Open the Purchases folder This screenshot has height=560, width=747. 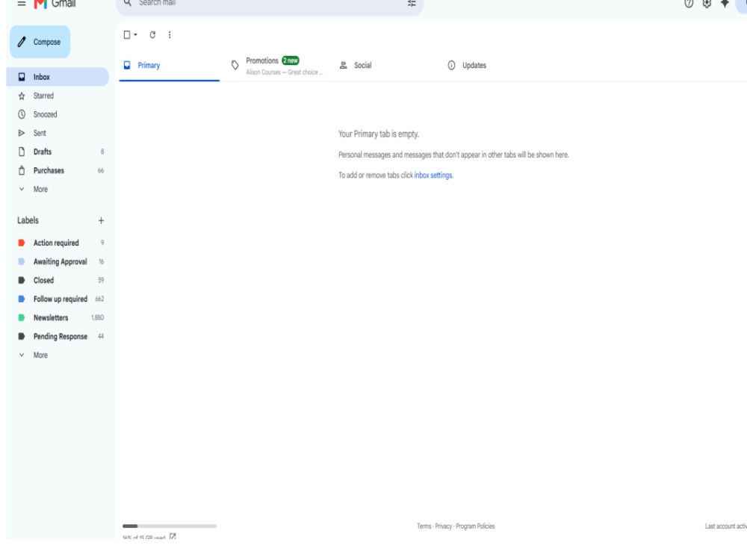58,170
